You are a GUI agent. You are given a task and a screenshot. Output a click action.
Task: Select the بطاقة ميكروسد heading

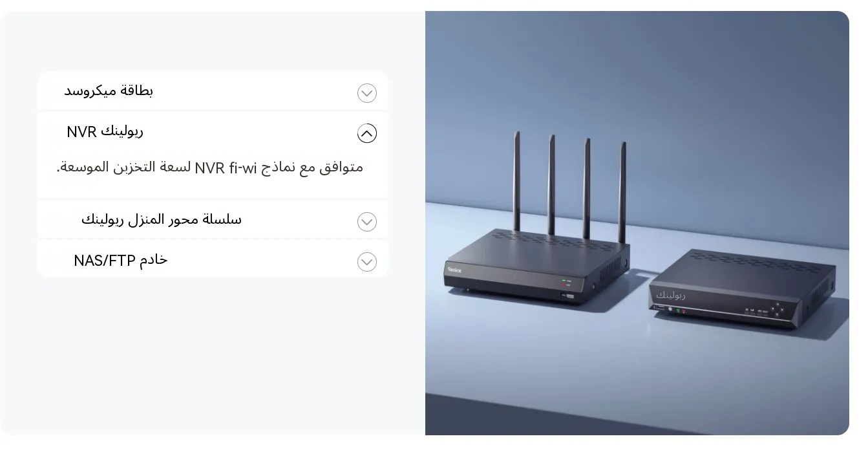tap(109, 90)
